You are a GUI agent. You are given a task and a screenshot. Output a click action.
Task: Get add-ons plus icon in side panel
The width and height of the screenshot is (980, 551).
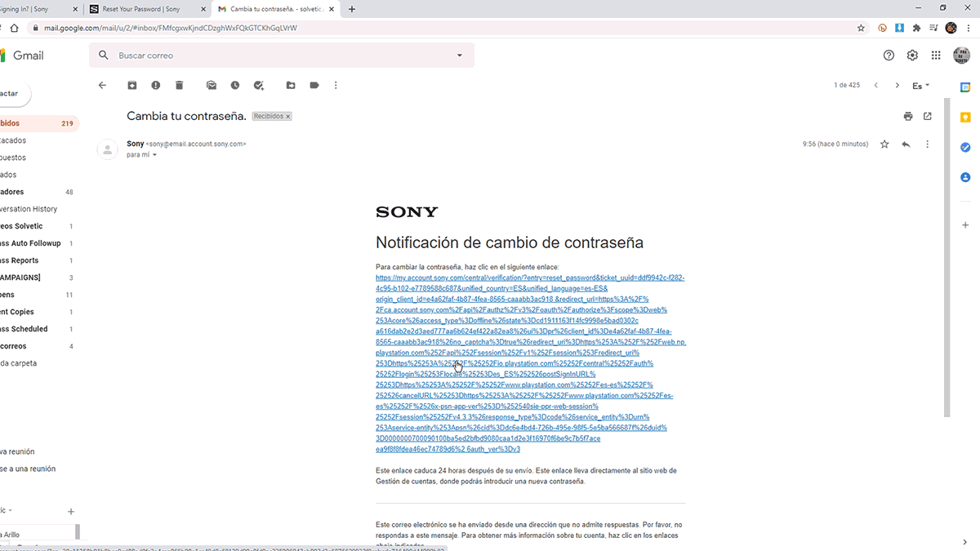tap(965, 224)
